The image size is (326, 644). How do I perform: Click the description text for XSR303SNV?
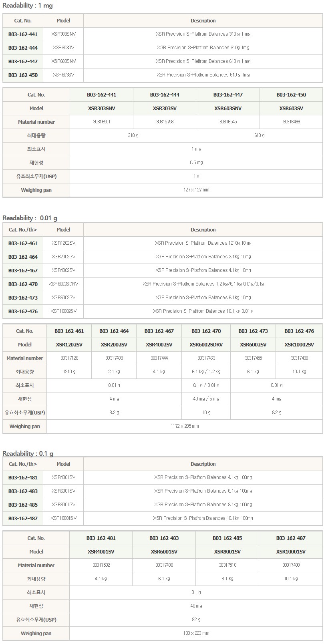203,34
